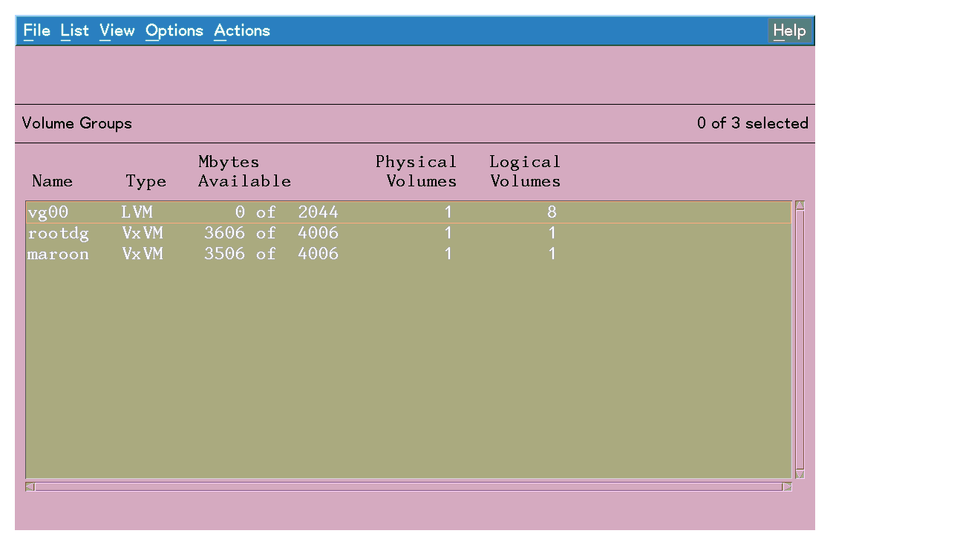Open the List menu
The height and width of the screenshot is (545, 980).
(x=73, y=30)
